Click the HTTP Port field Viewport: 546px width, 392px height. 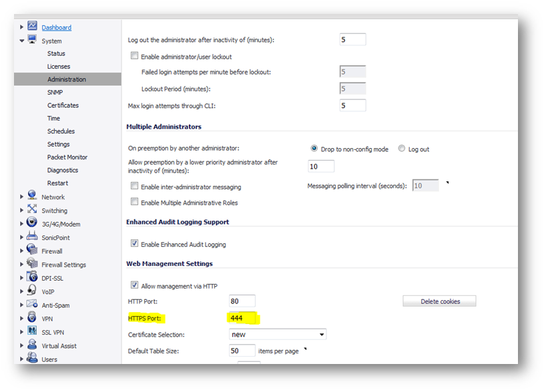(x=242, y=301)
